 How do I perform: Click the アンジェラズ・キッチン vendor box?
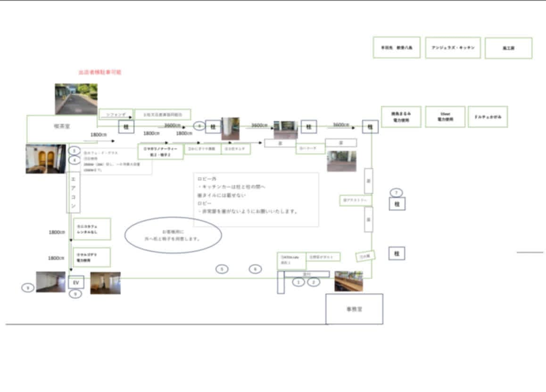(x=453, y=48)
